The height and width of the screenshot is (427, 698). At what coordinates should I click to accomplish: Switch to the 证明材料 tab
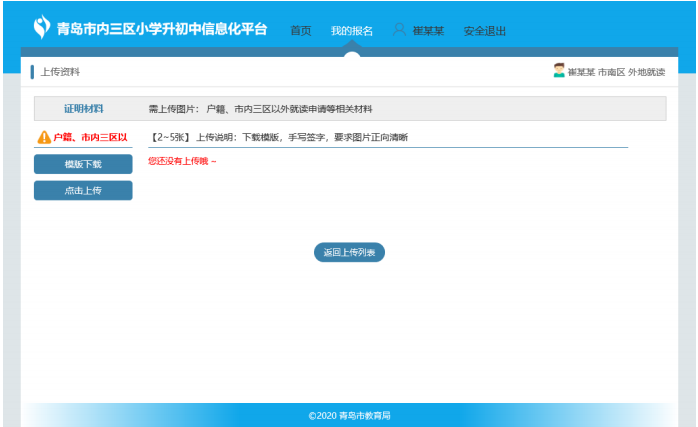[x=84, y=108]
